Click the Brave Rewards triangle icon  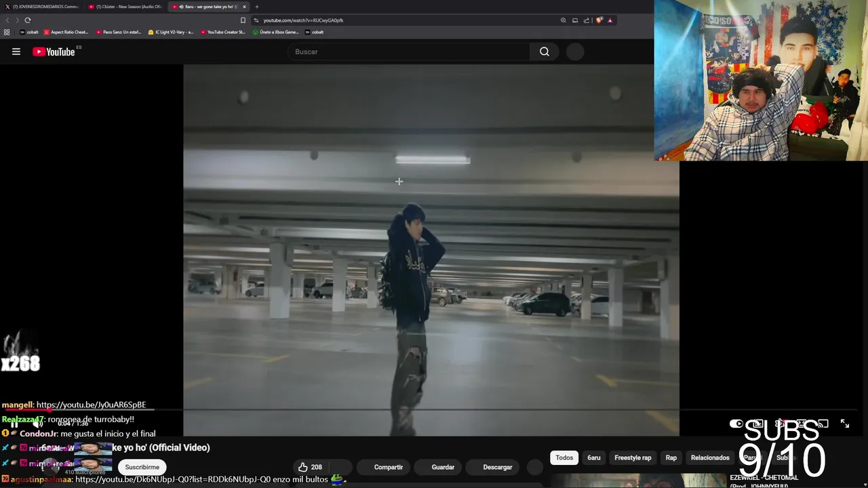pos(610,20)
